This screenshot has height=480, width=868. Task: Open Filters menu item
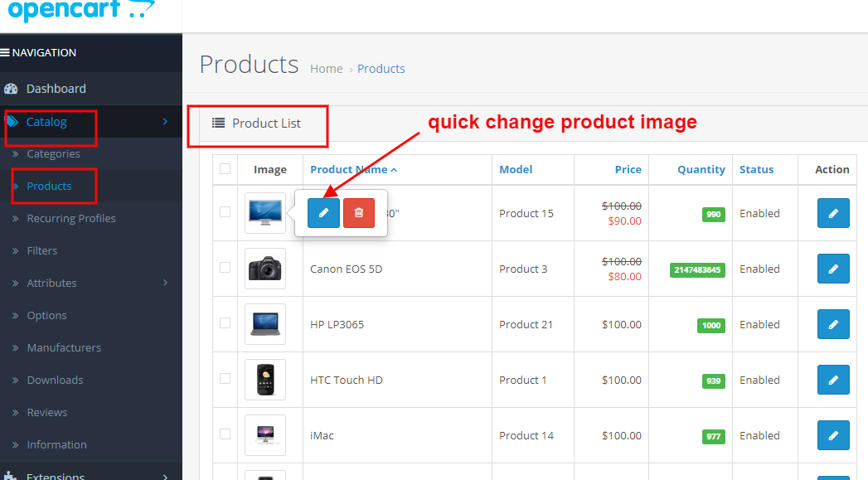(42, 251)
